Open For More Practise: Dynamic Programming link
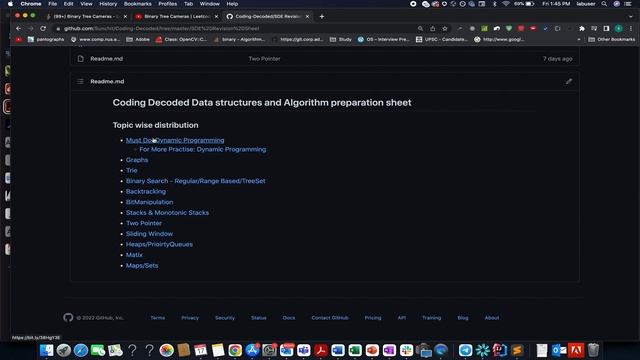640x360 pixels. tap(202, 149)
